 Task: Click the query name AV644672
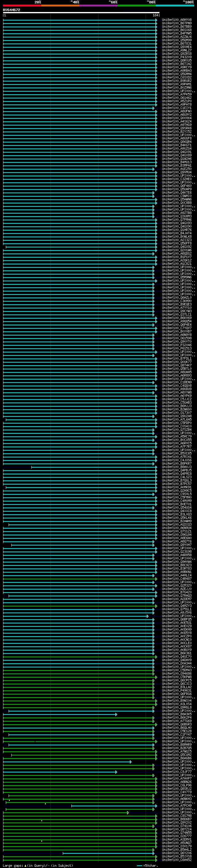[11, 10]
